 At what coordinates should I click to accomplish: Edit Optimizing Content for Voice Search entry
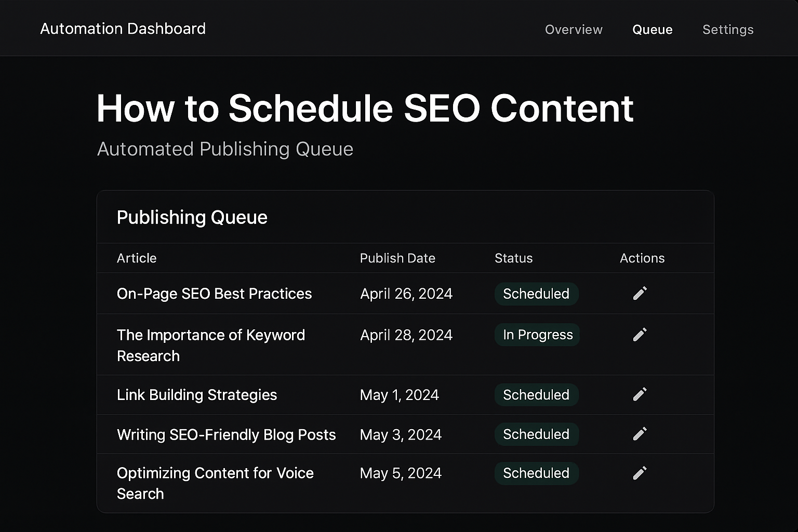pyautogui.click(x=640, y=473)
